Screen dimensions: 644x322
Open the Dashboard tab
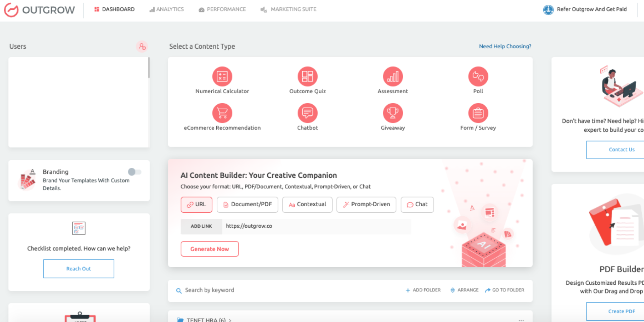(114, 9)
